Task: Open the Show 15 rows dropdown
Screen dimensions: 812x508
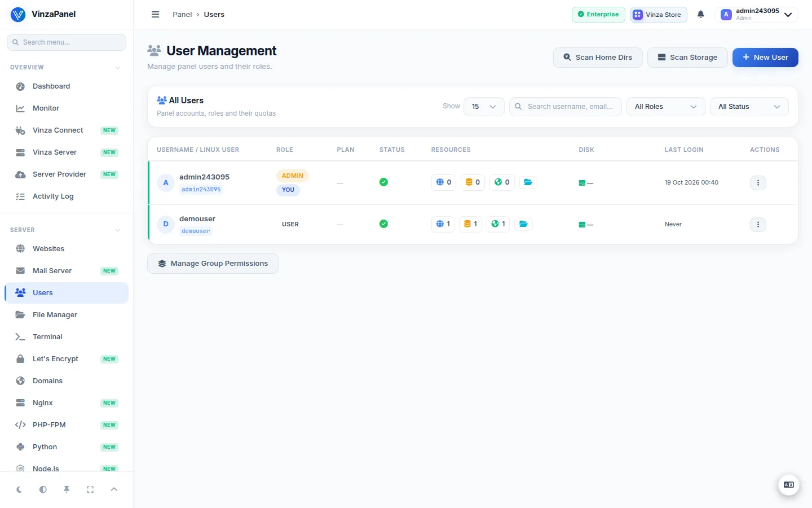Action: 484,107
